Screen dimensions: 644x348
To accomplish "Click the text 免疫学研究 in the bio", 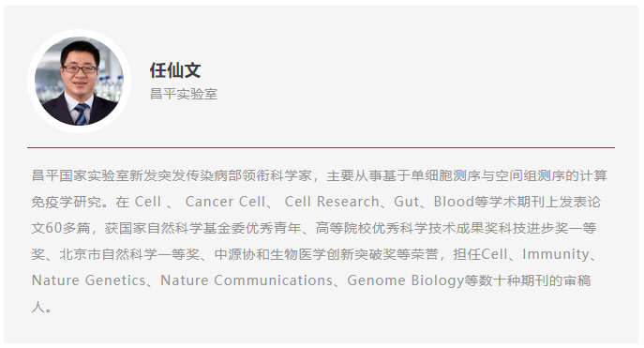I will 67,202.
